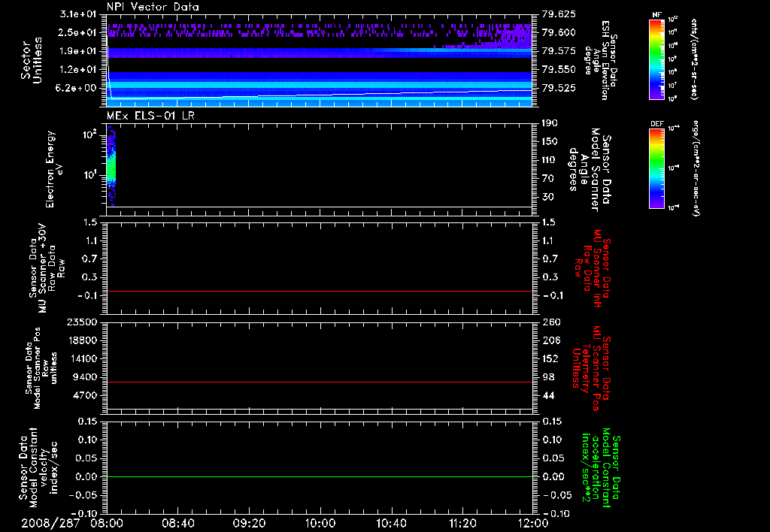Image resolution: width=770 pixels, height=532 pixels.
Task: Click the 44 telemetry tick label
Action: (548, 395)
